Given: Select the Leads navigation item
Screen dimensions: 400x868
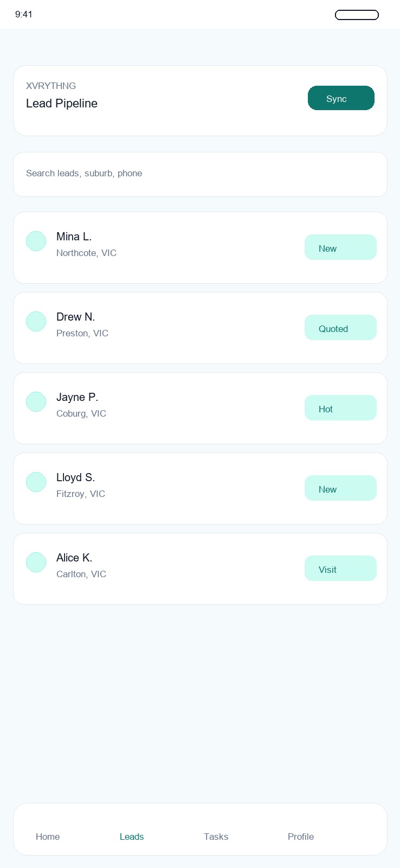Looking at the screenshot, I should coord(132,837).
